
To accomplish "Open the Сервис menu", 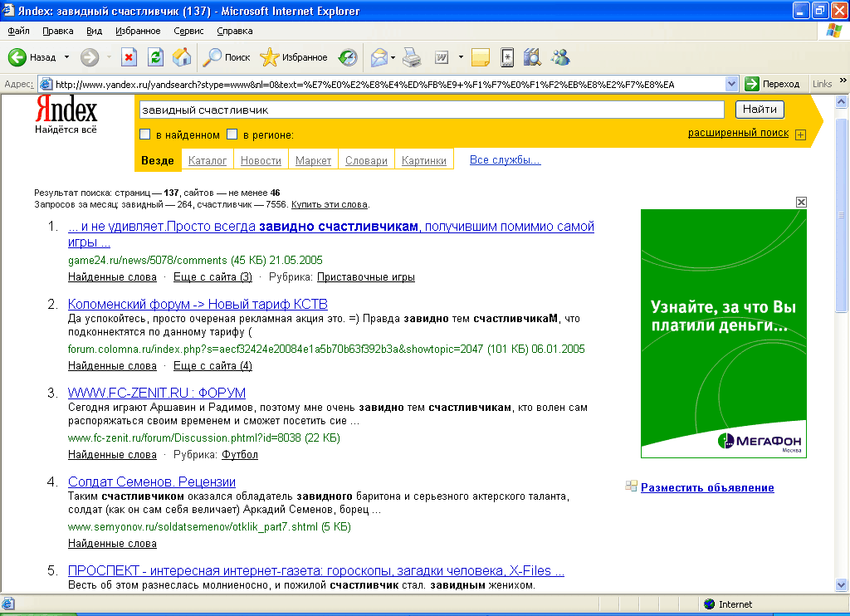I will click(188, 31).
